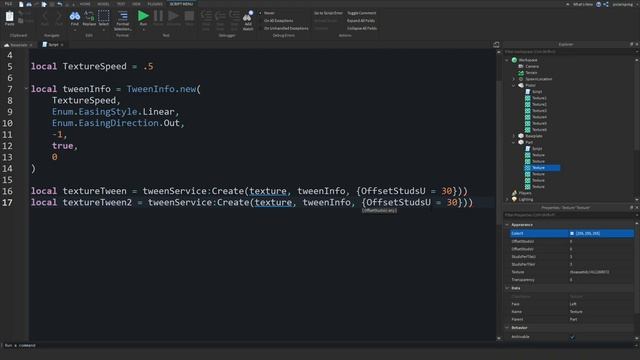Expand the SpawnLocation tree node
Image resolution: width=640 pixels, height=360 pixels.
tap(514, 79)
